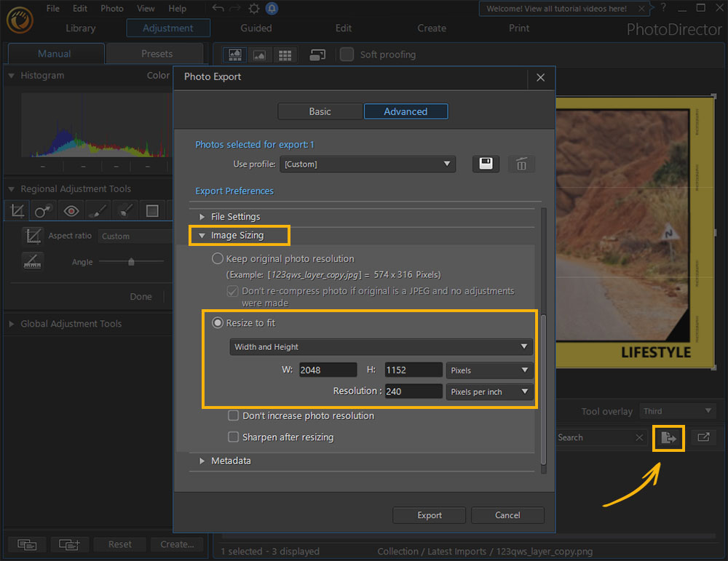Select Keep original photo resolution
Image resolution: width=728 pixels, height=561 pixels.
[218, 258]
